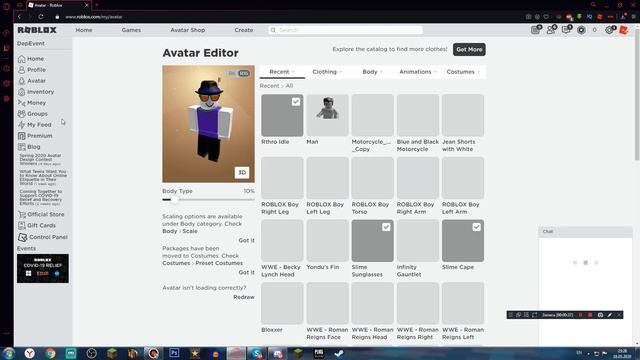Open Avatar Shop in the top nav

[x=188, y=30]
